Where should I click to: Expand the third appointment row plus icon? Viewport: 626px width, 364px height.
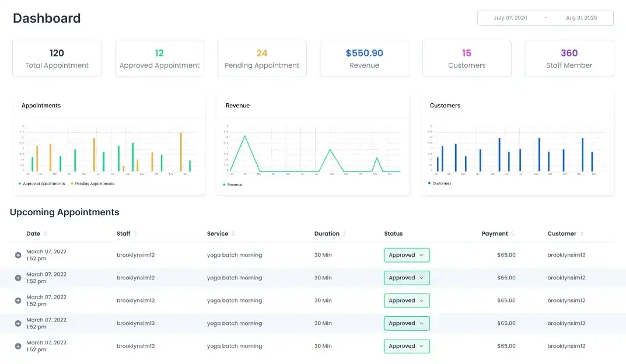click(x=18, y=300)
